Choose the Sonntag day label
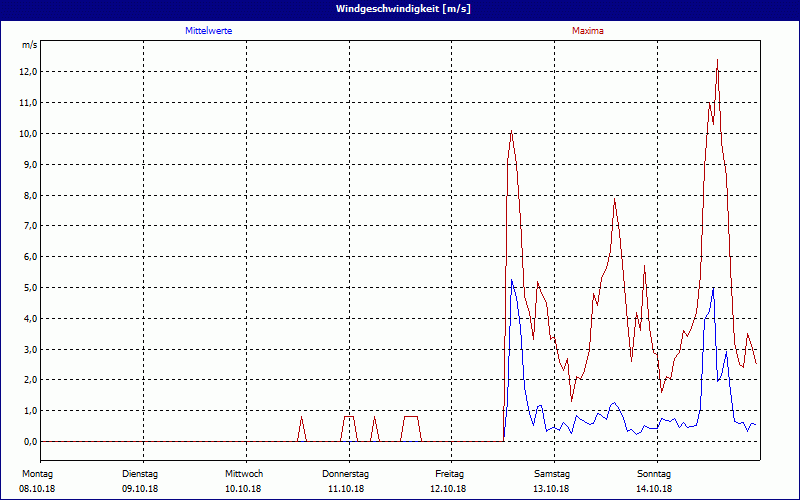This screenshot has width=800, height=500. (654, 473)
